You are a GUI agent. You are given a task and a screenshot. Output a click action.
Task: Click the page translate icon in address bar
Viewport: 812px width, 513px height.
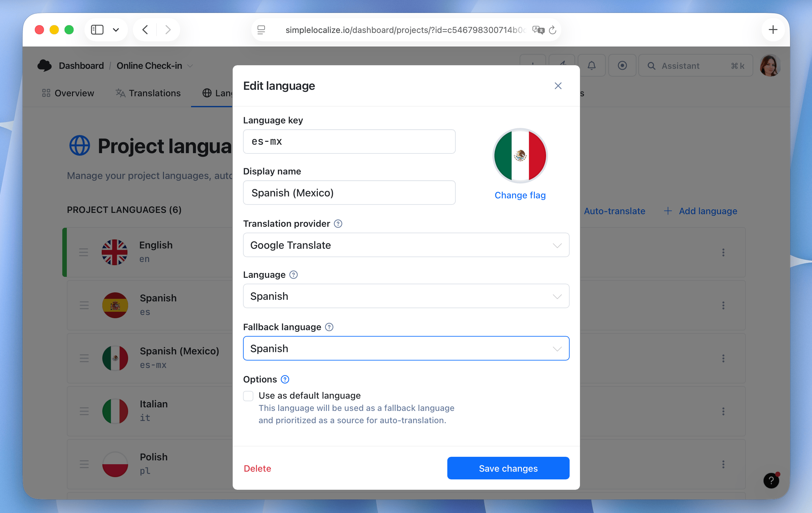pyautogui.click(x=538, y=30)
